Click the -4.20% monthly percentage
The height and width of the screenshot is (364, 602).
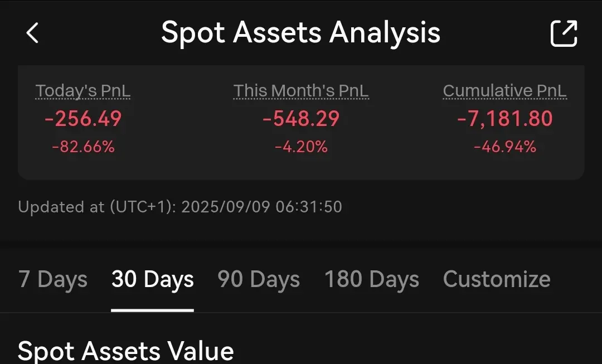pyautogui.click(x=301, y=147)
